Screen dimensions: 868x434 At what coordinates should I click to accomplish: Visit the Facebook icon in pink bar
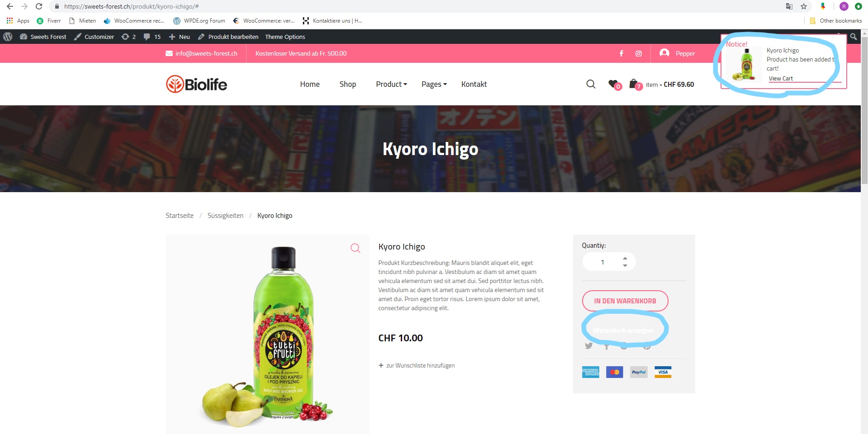click(x=621, y=53)
